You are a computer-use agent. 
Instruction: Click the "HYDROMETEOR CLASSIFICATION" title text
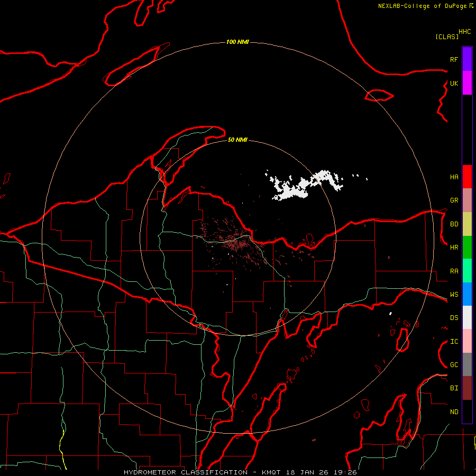186,472
